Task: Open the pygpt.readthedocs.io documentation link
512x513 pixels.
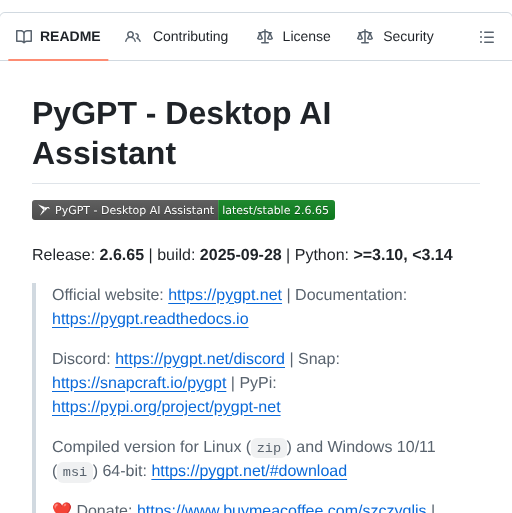Action: tap(150, 319)
